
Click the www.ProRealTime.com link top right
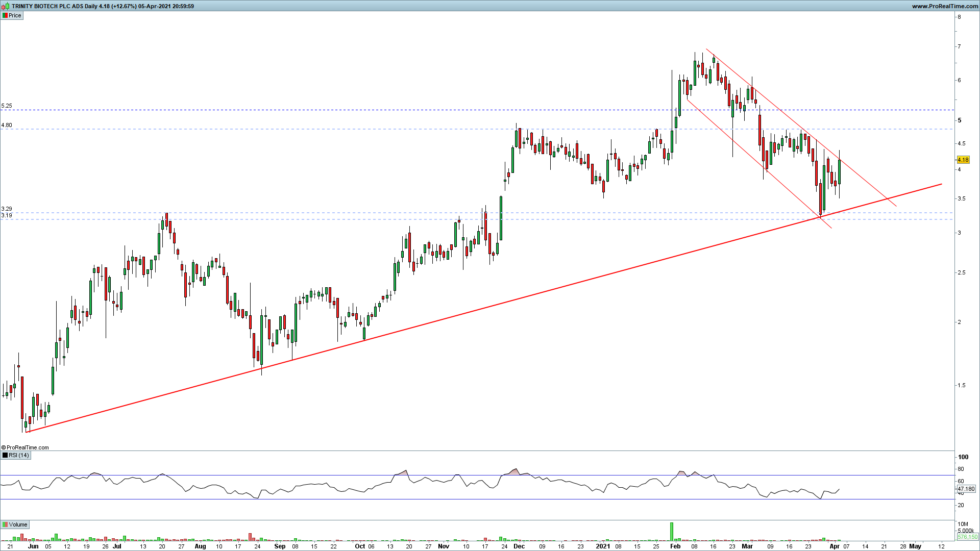point(945,6)
